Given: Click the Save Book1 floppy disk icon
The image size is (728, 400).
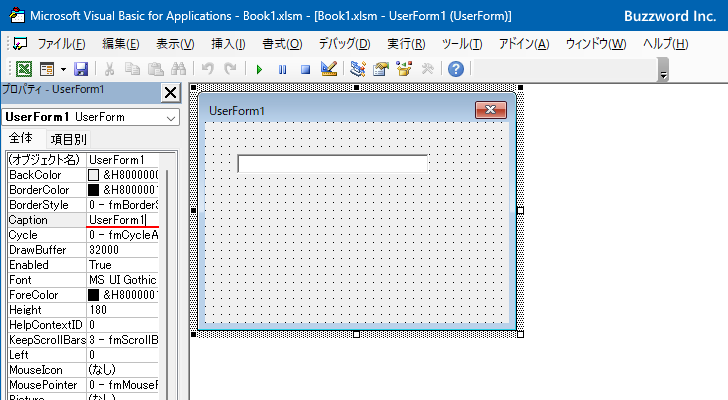Looking at the screenshot, I should pos(81,69).
